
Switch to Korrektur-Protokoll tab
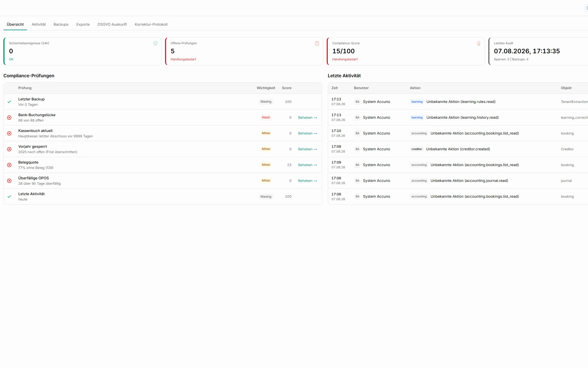coord(151,24)
